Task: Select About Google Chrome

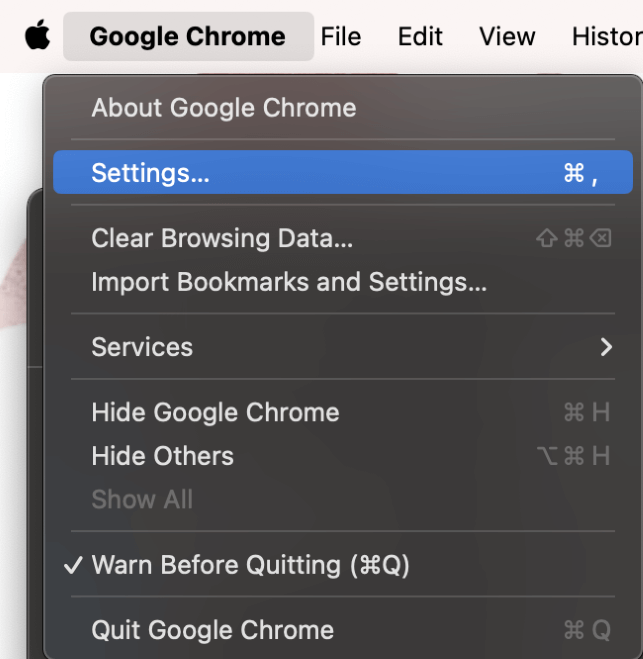Action: point(223,108)
